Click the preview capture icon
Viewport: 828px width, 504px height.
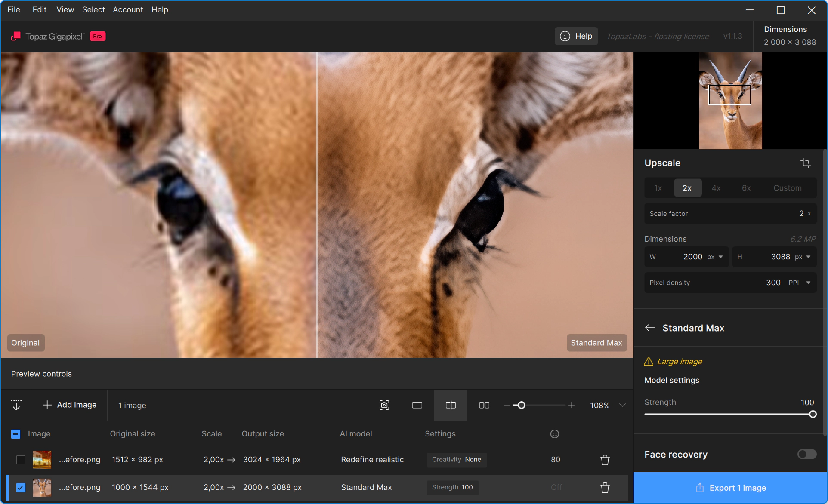tap(384, 405)
